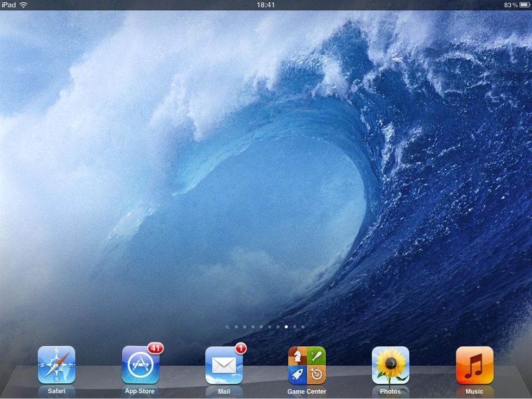
Task: Tap the 18:41 clock in status bar
Action: [x=265, y=5]
